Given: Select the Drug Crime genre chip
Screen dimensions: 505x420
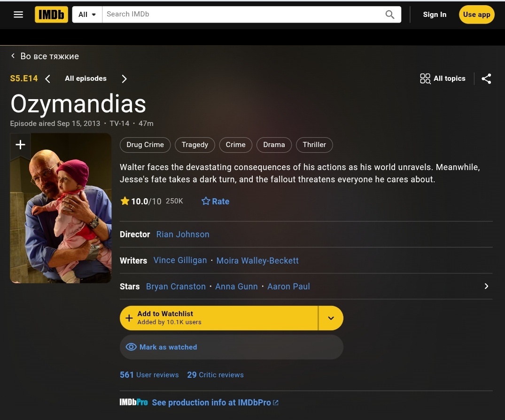Looking at the screenshot, I should tap(145, 145).
